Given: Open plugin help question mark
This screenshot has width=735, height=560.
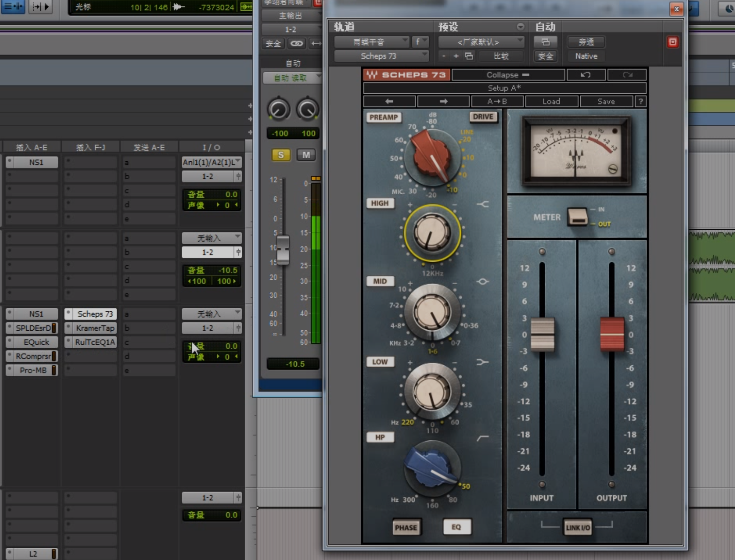Looking at the screenshot, I should pyautogui.click(x=640, y=101).
